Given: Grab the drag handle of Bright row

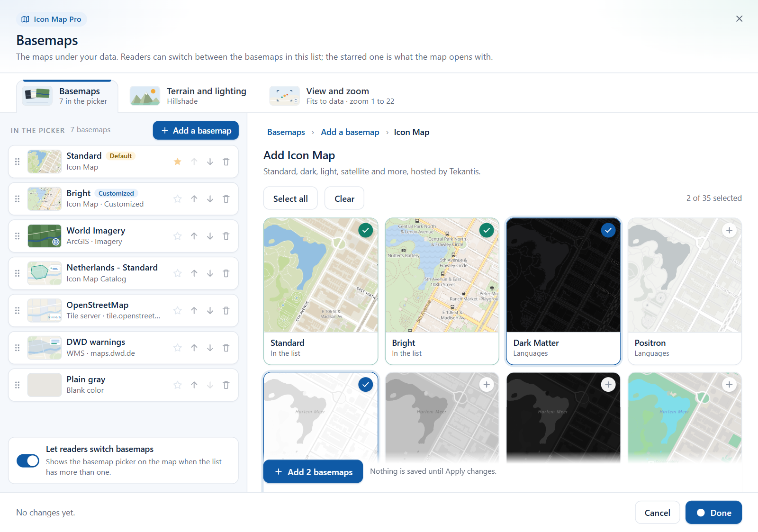Looking at the screenshot, I should point(18,199).
